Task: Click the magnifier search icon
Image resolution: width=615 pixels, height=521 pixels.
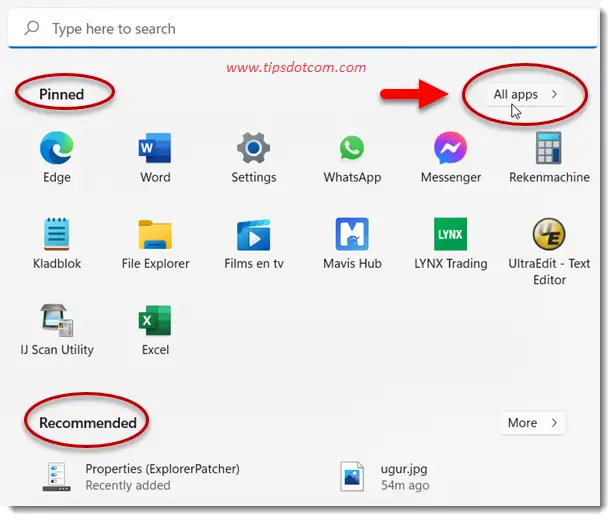Action: (x=32, y=29)
